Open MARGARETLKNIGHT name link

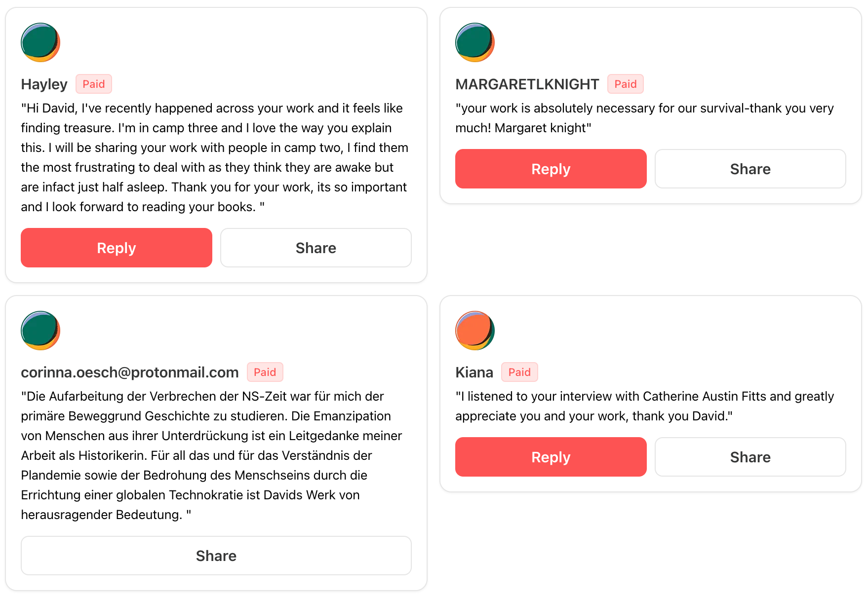(x=527, y=84)
